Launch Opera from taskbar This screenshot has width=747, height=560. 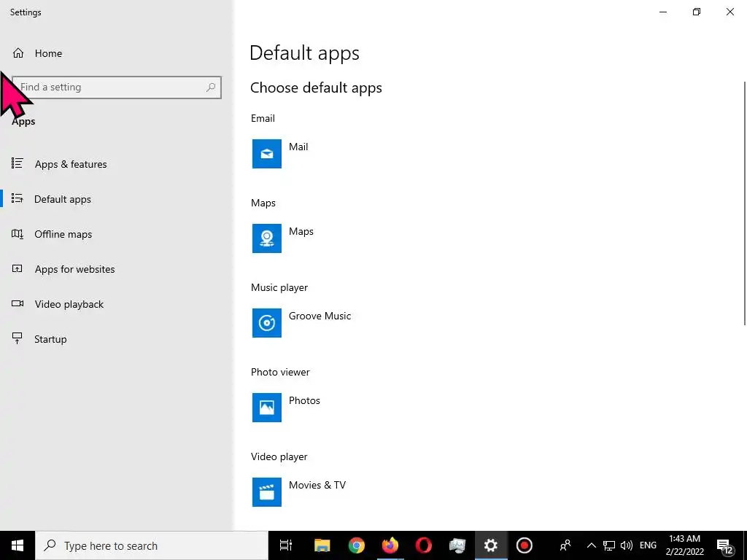(x=424, y=545)
